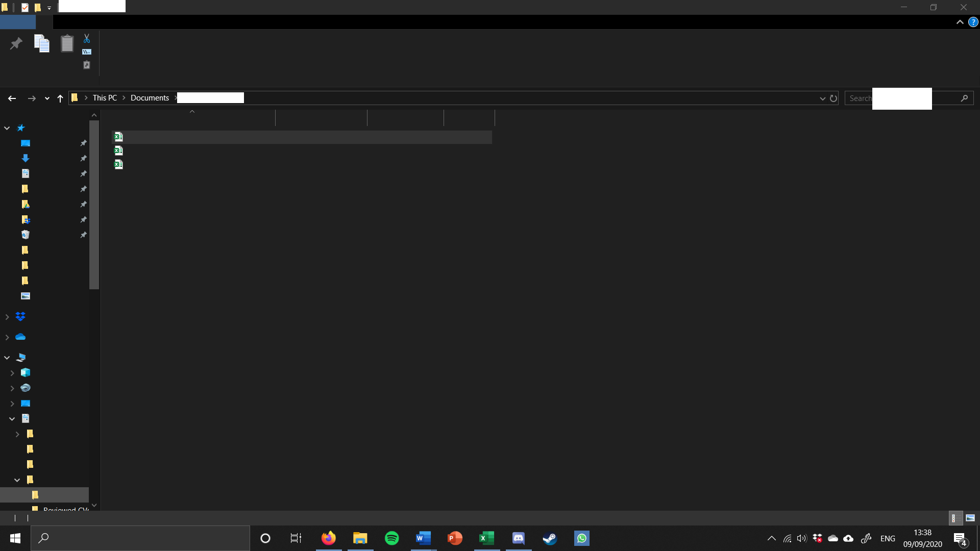The height and width of the screenshot is (551, 980).
Task: Minimize the ribbon with the caret
Action: click(x=960, y=22)
